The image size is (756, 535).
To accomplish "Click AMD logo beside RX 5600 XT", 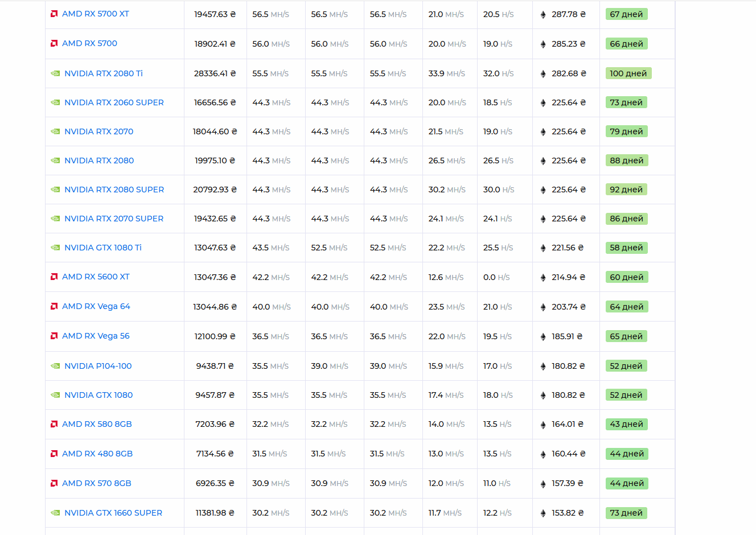I will coord(54,277).
